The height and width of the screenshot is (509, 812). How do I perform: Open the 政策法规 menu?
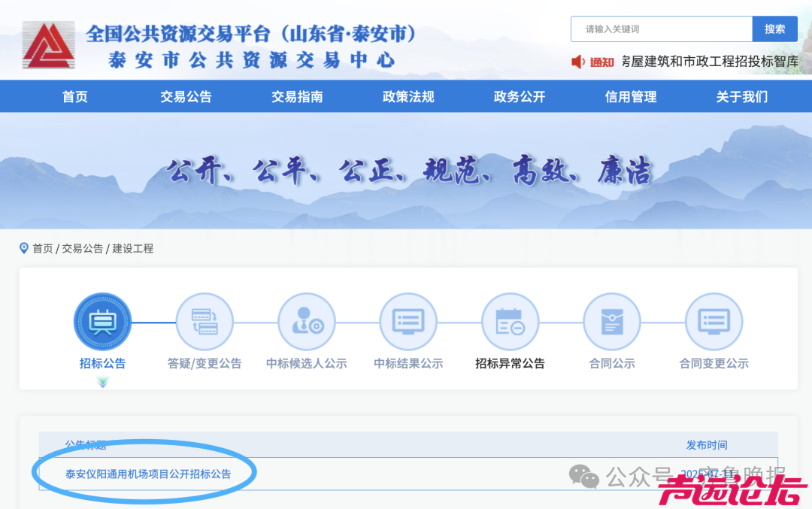408,96
